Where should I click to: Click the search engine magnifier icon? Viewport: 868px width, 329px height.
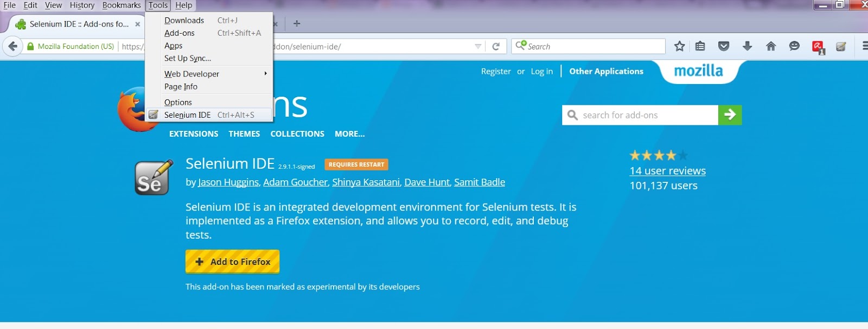pyautogui.click(x=521, y=46)
